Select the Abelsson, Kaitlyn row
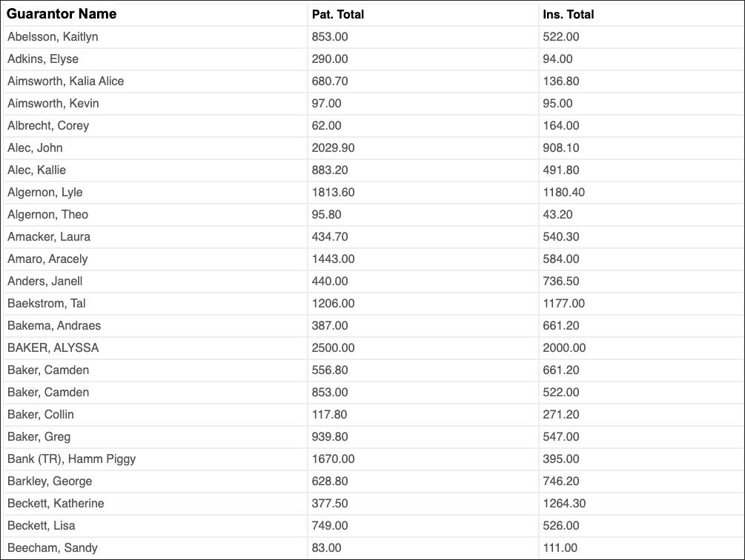Screen dimensions: 745x560 click(x=373, y=36)
